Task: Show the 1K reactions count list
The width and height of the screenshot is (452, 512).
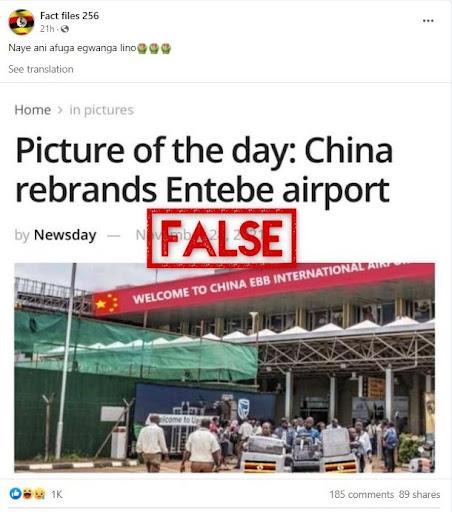Action: tap(57, 494)
